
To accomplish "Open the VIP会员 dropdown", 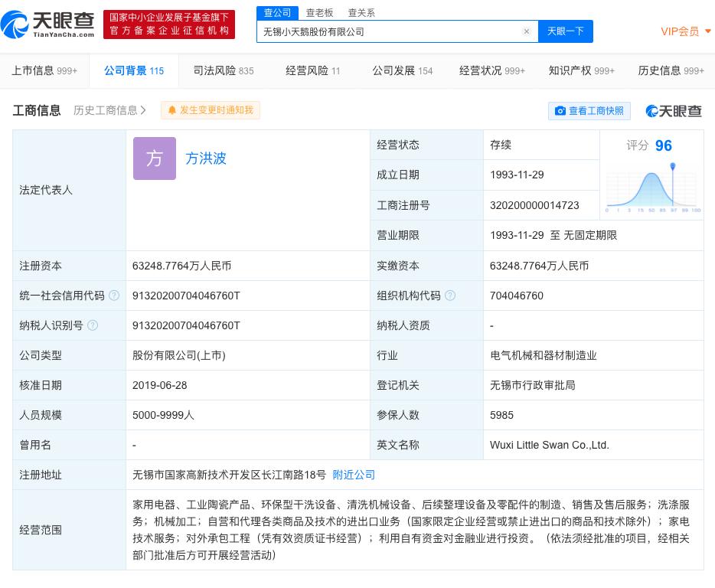I will pyautogui.click(x=686, y=31).
